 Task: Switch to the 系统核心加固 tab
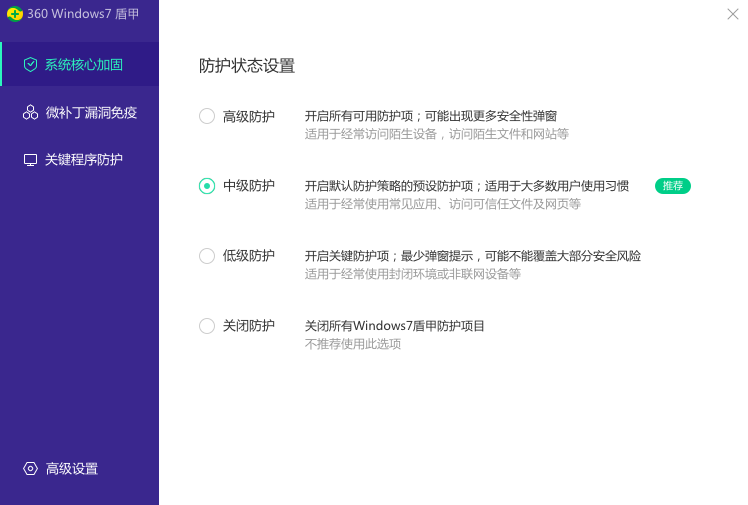[84, 65]
